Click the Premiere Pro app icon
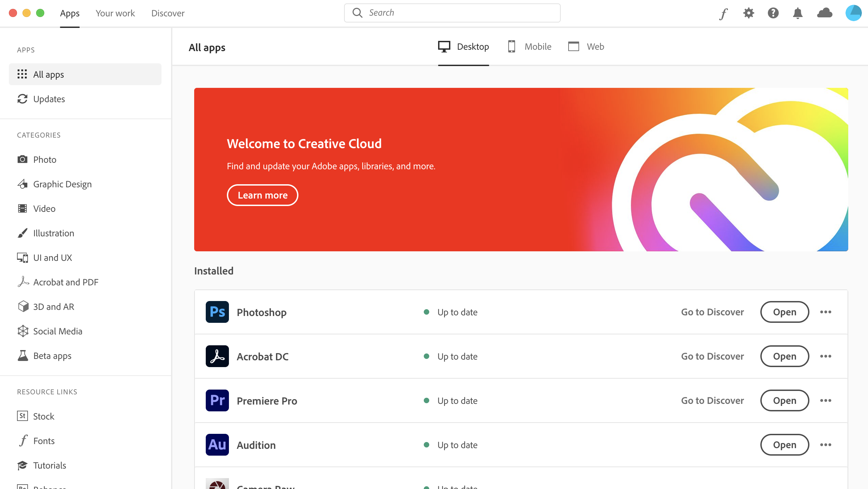The image size is (868, 489). [217, 400]
